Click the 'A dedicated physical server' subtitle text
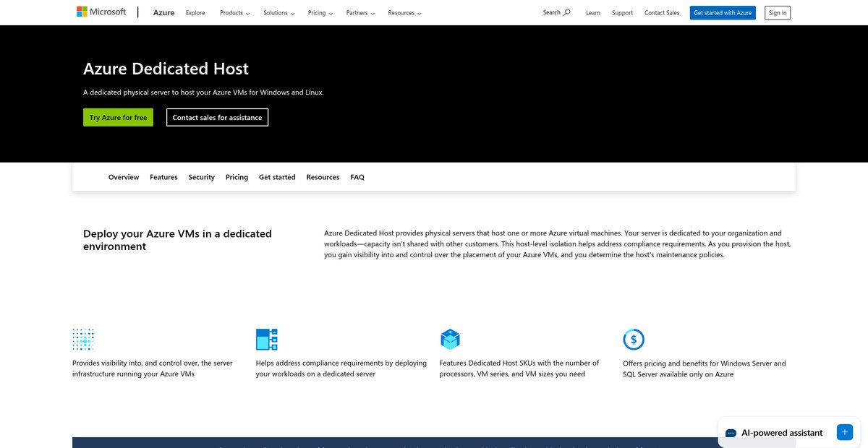 point(203,92)
